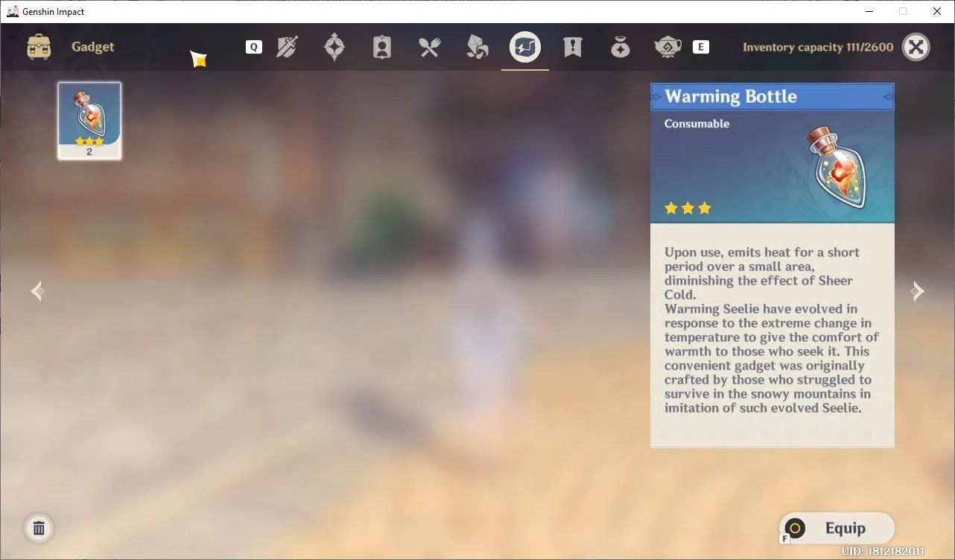
Task: Open the Materials tab
Action: (477, 47)
